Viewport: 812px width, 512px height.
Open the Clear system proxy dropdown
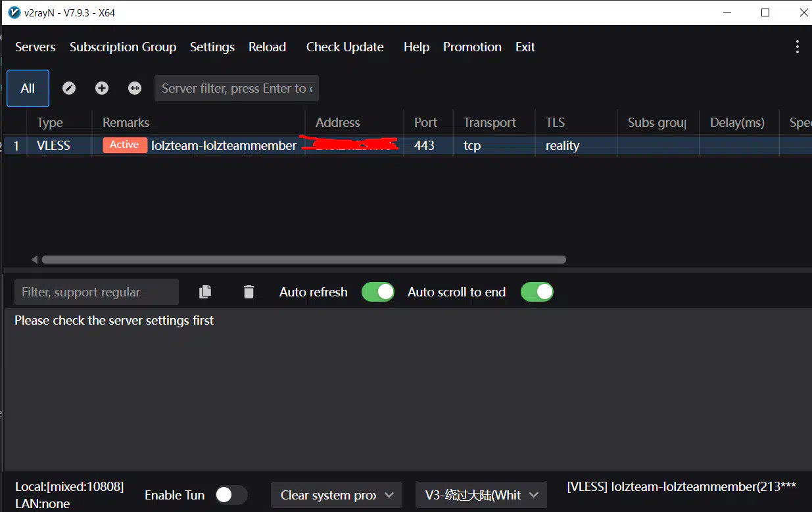pos(337,495)
